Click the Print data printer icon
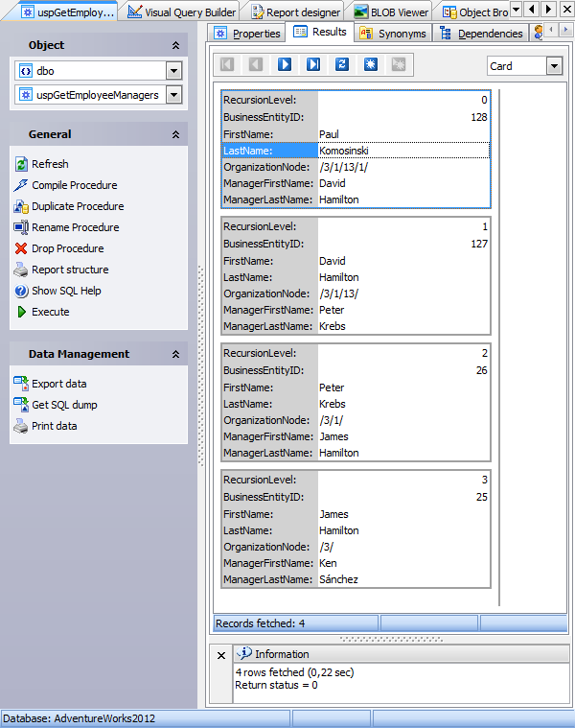Viewport: 575px width, 728px height. click(x=22, y=426)
